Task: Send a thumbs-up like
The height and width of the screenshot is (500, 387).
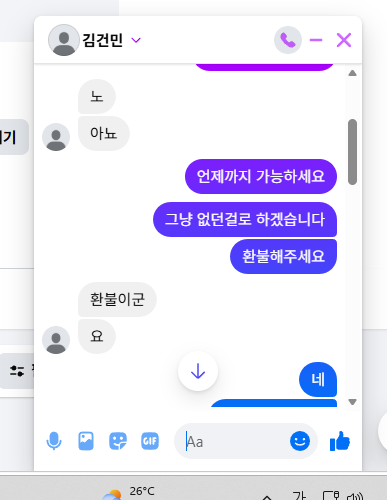Action: click(x=340, y=441)
